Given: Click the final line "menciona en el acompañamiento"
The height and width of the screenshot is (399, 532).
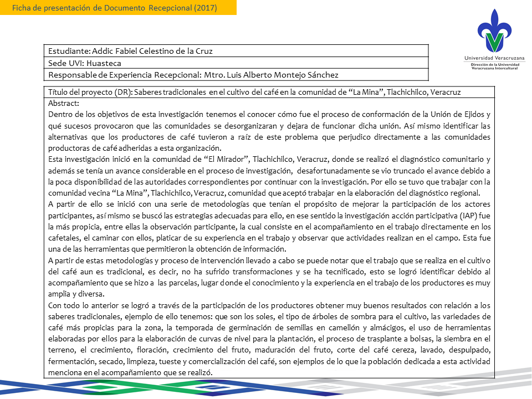Looking at the screenshot, I should pos(131,372).
